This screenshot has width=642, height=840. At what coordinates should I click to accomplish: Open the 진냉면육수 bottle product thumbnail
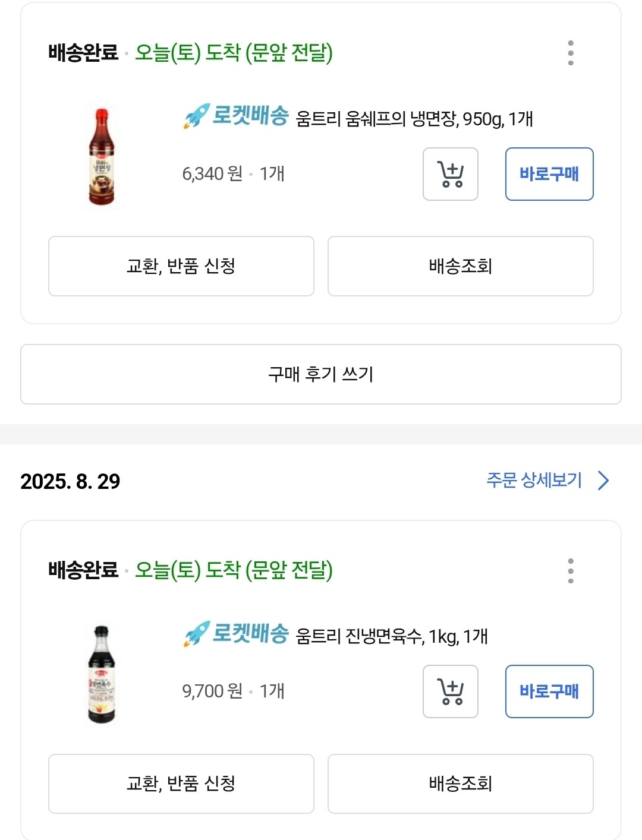click(102, 674)
